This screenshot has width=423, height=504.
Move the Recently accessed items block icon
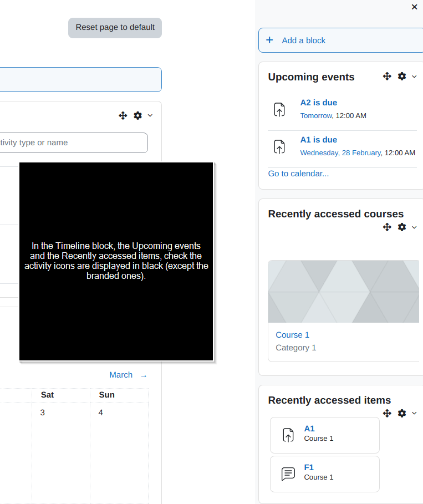pyautogui.click(x=387, y=413)
